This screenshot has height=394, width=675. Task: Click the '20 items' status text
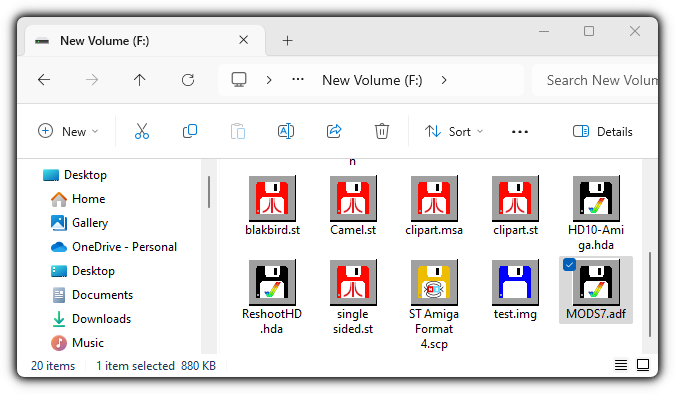pyautogui.click(x=53, y=366)
